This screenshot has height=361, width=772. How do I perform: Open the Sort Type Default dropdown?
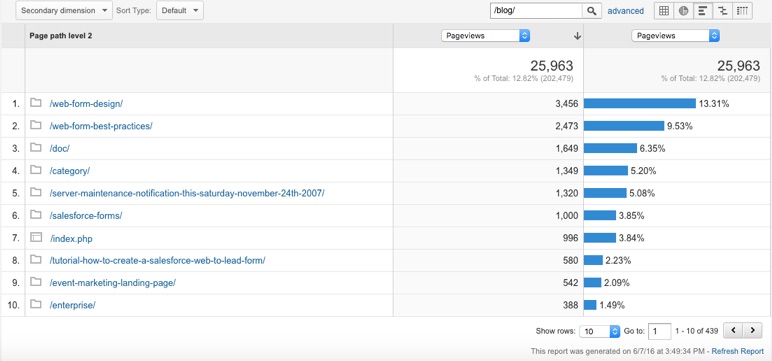(180, 10)
